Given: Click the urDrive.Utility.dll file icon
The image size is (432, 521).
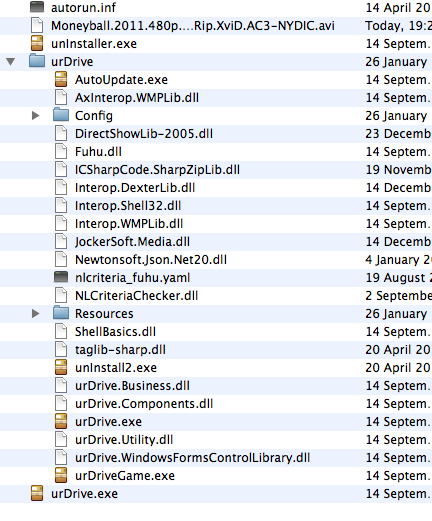Looking at the screenshot, I should click(x=61, y=440).
